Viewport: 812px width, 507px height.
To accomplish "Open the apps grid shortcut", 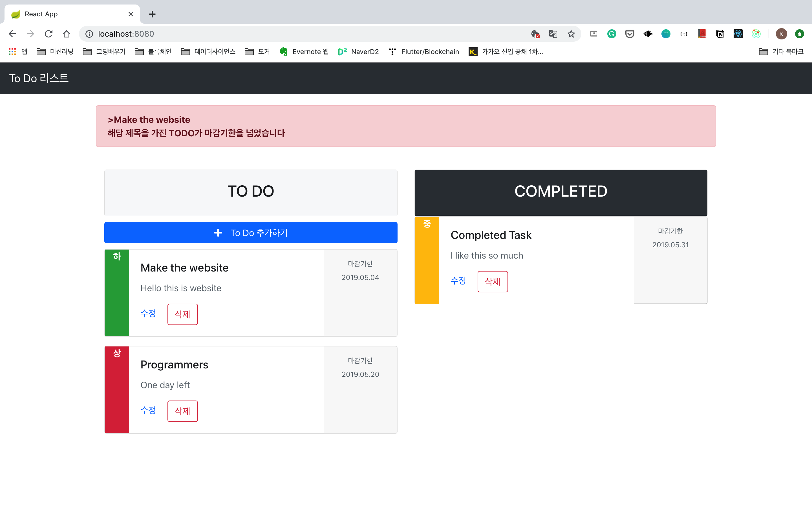I will click(x=12, y=52).
